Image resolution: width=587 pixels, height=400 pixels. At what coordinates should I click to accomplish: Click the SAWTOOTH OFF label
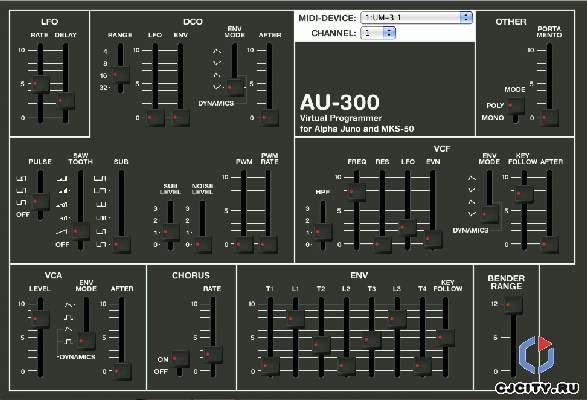tap(62, 245)
